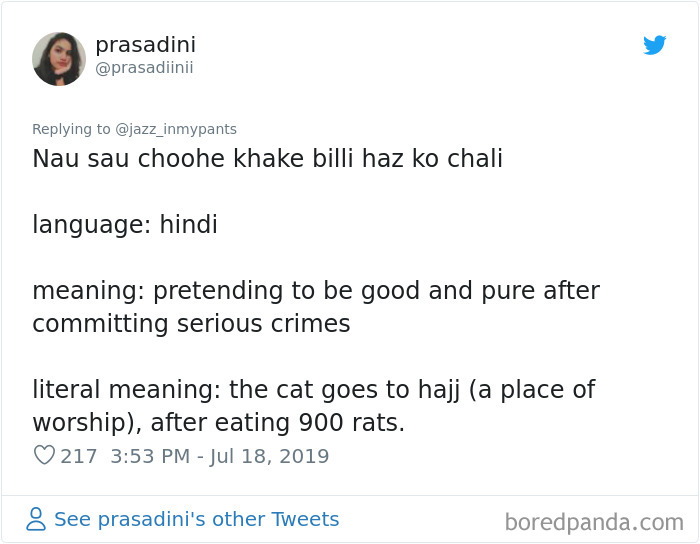This screenshot has height=544, width=700.
Task: Open the @jazz_inmypants mention
Action: pos(176,129)
